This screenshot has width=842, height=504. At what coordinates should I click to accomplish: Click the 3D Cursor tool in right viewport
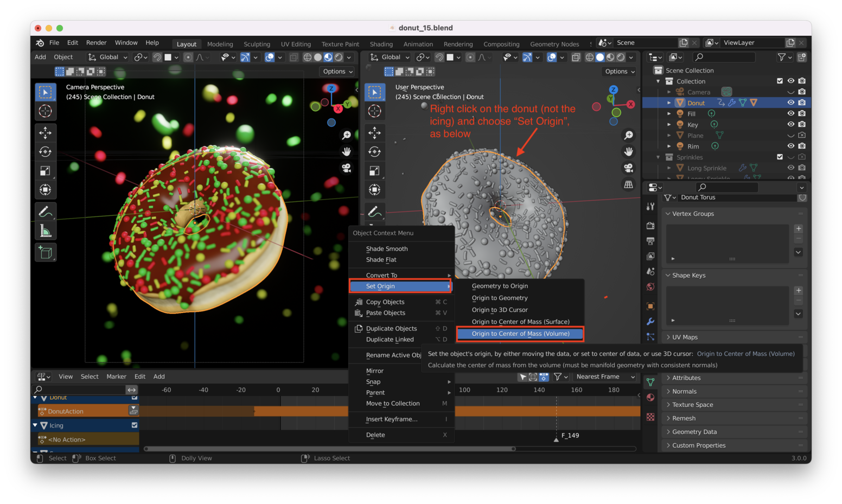coord(374,111)
